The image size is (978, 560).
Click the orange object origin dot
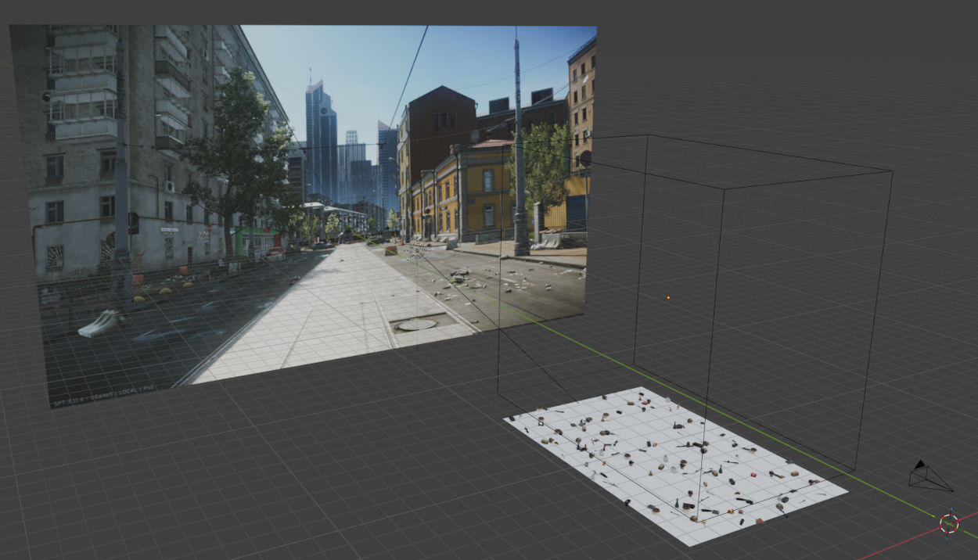point(667,297)
